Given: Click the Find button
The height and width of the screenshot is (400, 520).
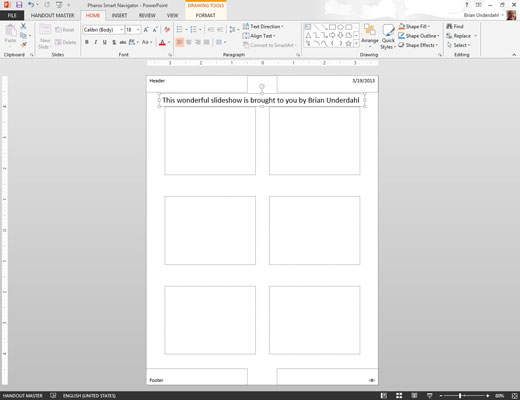Looking at the screenshot, I should 455,26.
